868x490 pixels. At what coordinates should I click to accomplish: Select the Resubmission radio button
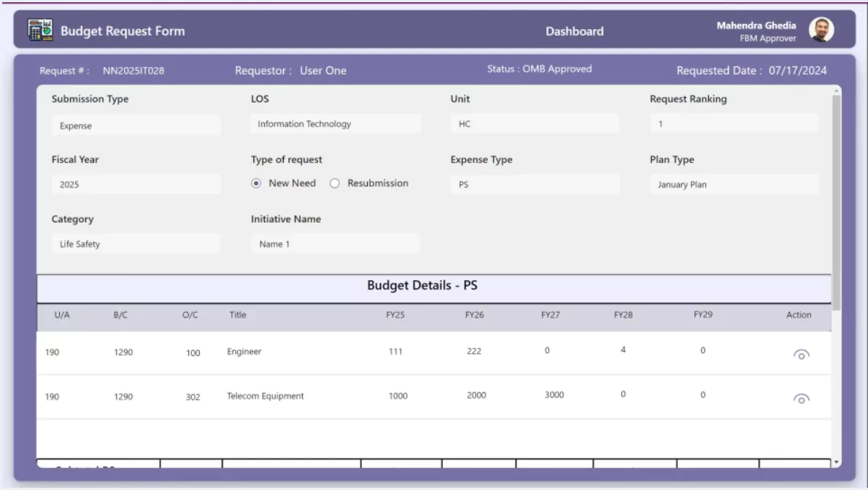pos(334,184)
